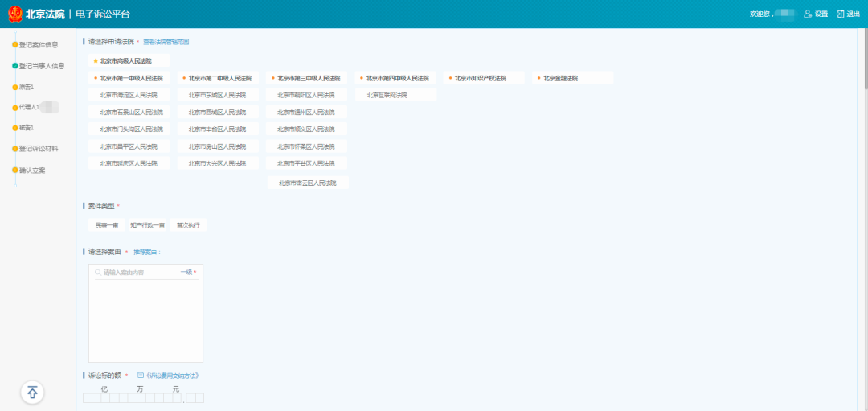Expand 北京市第三中级人民法院 court group
The image size is (868, 411).
[x=309, y=78]
